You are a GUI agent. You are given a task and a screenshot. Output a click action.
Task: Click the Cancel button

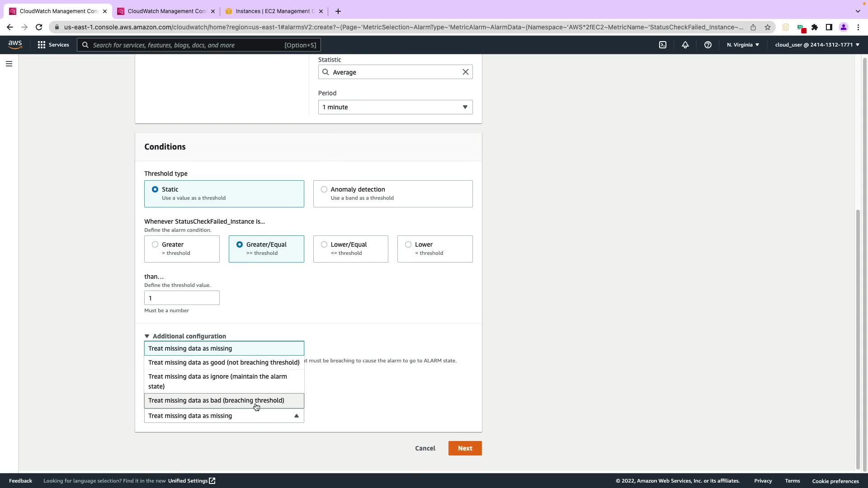tap(425, 448)
